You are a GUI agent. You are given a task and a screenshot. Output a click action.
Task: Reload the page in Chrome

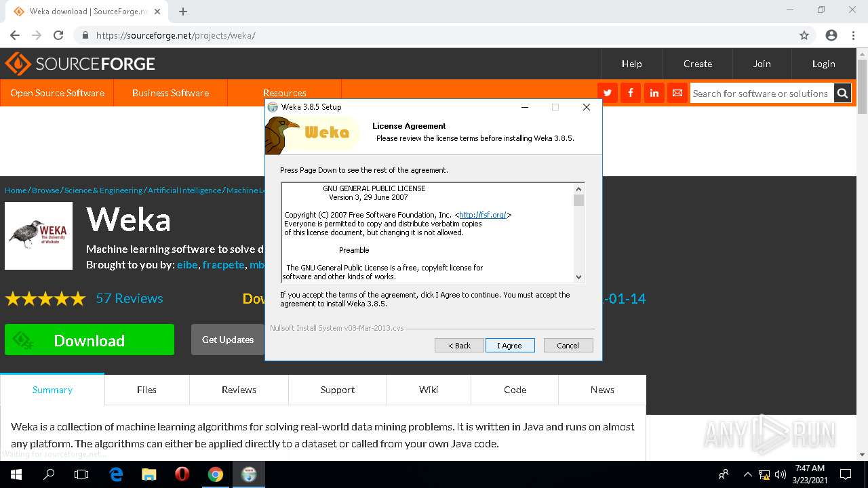[58, 35]
